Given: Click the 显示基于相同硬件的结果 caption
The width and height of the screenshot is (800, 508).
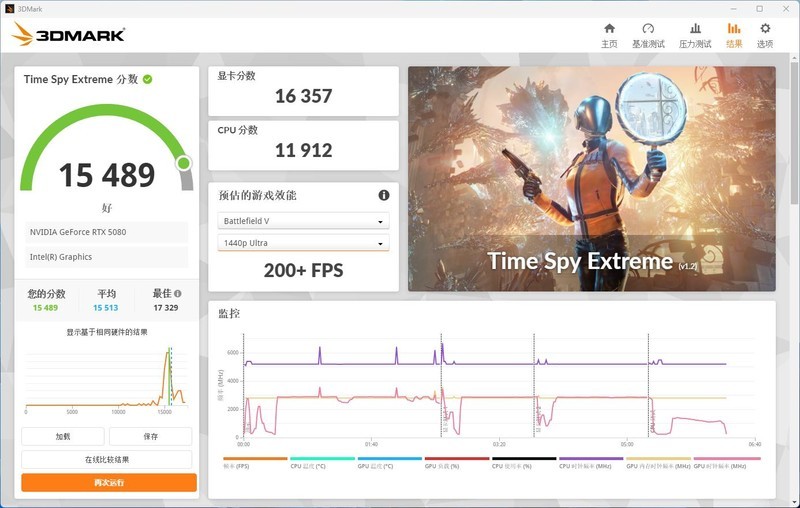Looking at the screenshot, I should point(107,332).
